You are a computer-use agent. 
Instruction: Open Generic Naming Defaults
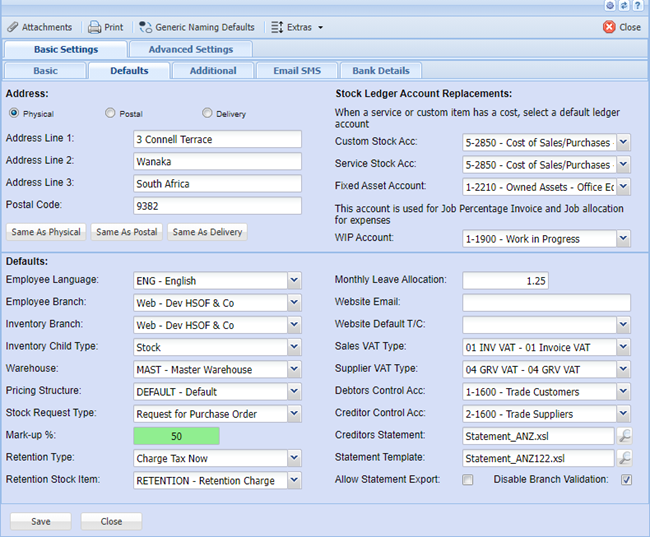tap(197, 27)
